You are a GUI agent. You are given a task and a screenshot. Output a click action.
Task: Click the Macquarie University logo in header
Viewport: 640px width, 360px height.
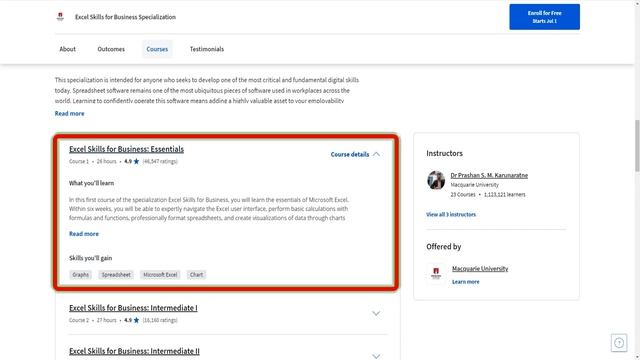pos(60,17)
